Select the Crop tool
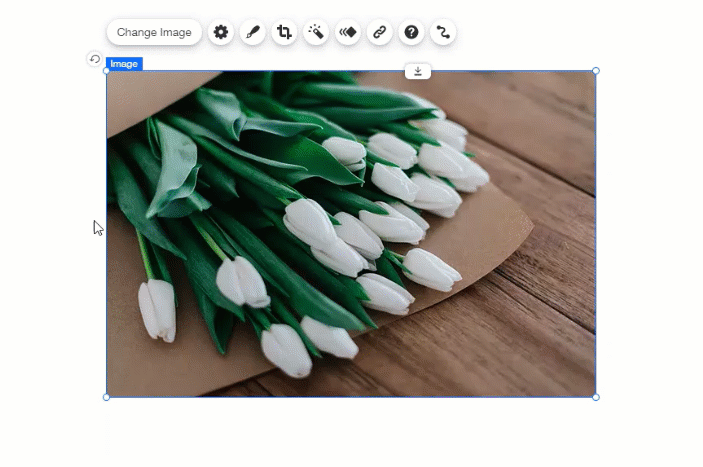This screenshot has height=467, width=703. click(285, 32)
